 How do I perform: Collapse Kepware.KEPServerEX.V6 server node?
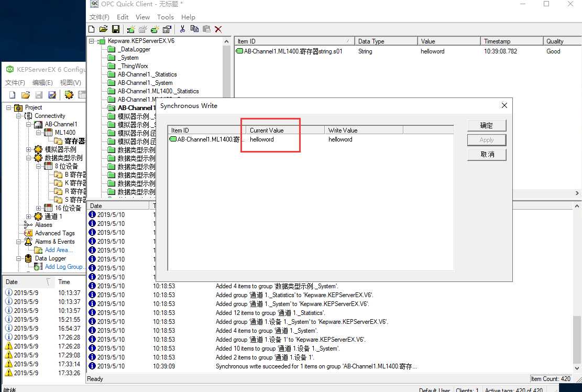point(91,41)
